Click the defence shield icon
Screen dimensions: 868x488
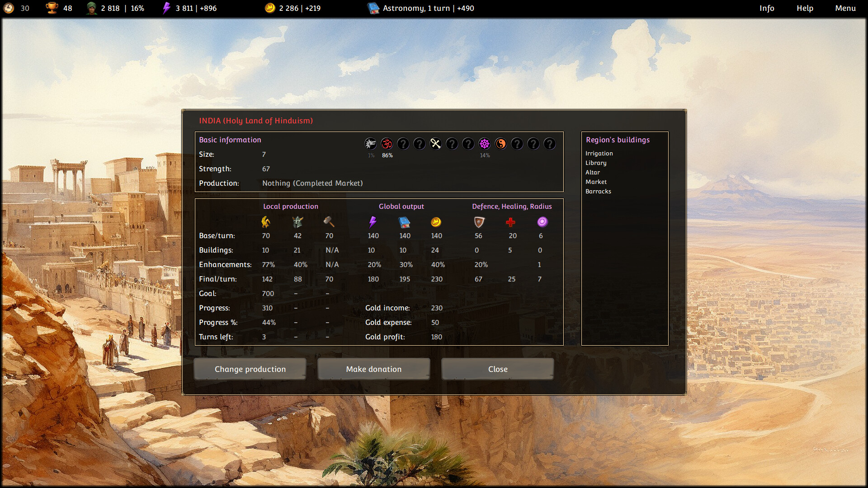[x=478, y=222]
